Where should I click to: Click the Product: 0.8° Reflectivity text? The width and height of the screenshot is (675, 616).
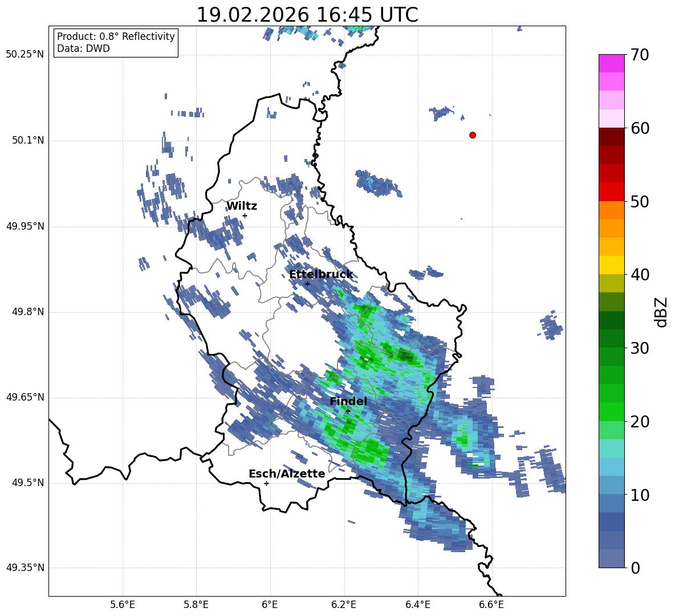click(116, 36)
